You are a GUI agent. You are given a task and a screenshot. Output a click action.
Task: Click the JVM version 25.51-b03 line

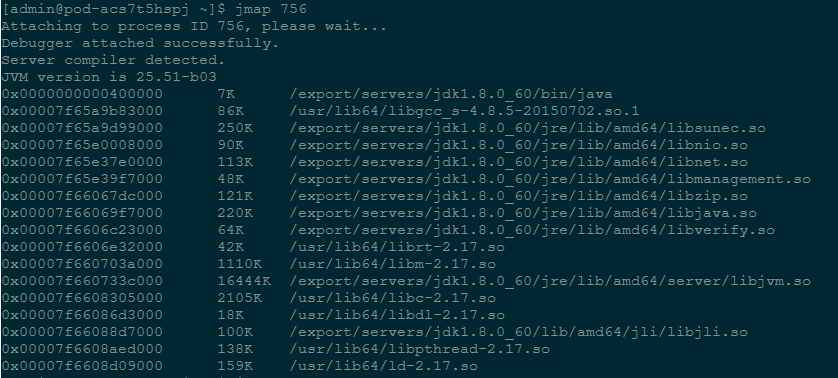tap(109, 77)
